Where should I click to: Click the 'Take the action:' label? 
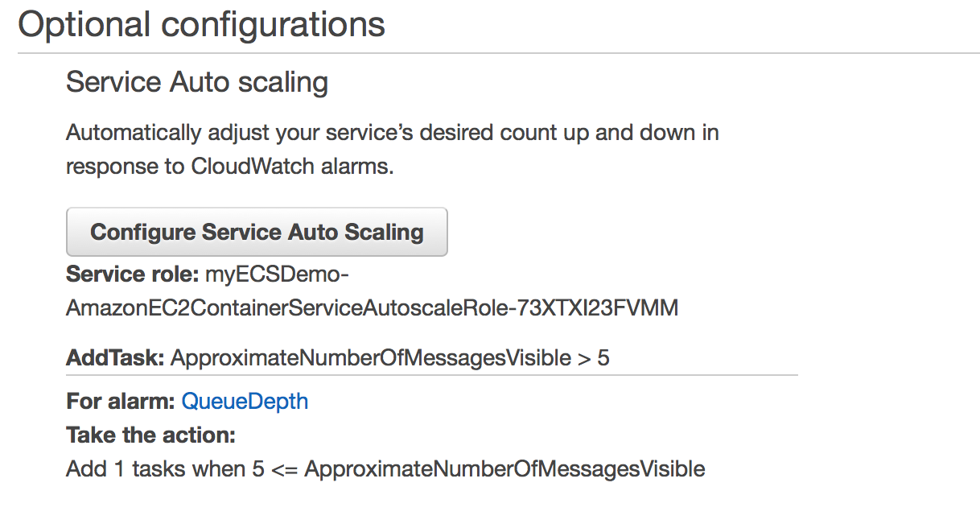click(x=150, y=435)
